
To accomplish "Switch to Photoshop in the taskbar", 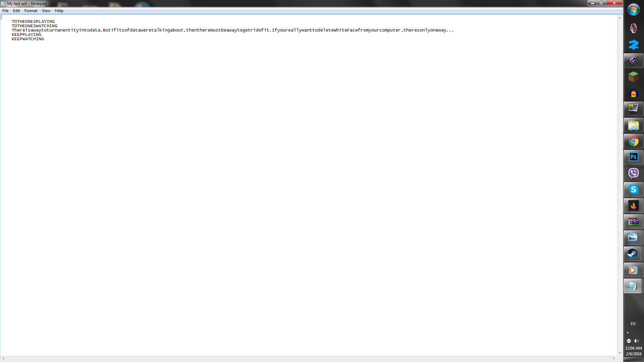I will pos(633,157).
